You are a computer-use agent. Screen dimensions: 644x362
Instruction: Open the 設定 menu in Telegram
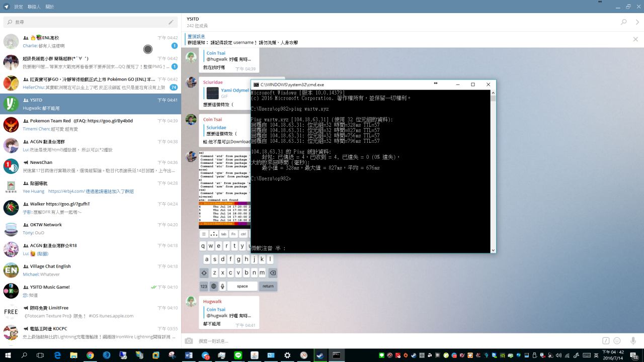coord(19,7)
